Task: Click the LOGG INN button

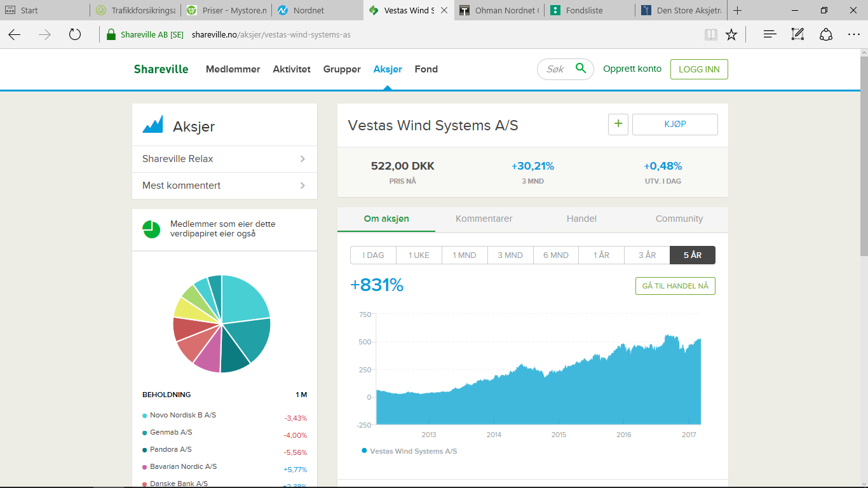Action: pyautogui.click(x=699, y=69)
